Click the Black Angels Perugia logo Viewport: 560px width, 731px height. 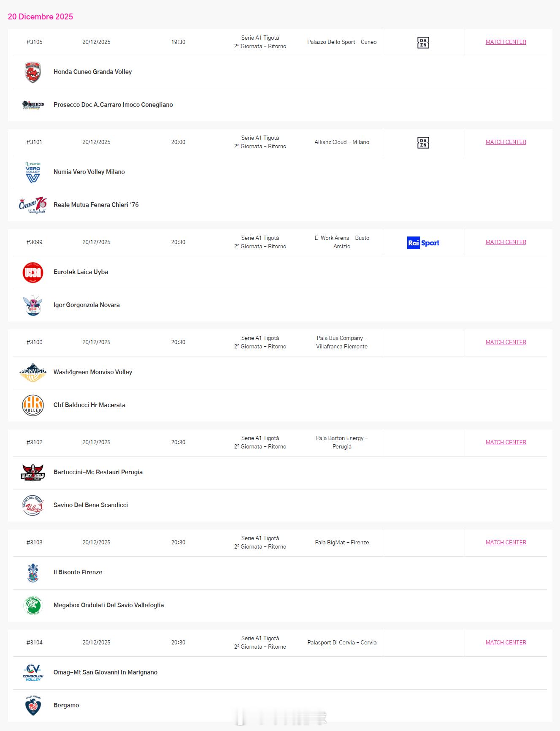point(33,473)
